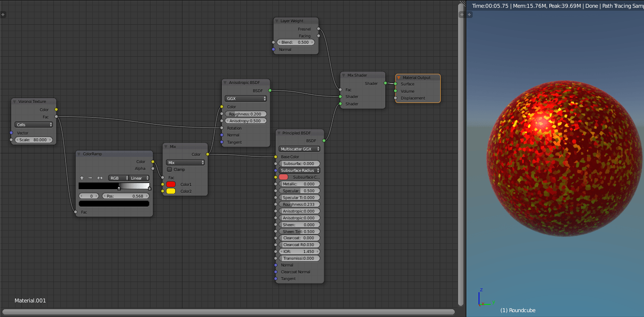
Task: Click the Material.001 label
Action: [30, 300]
